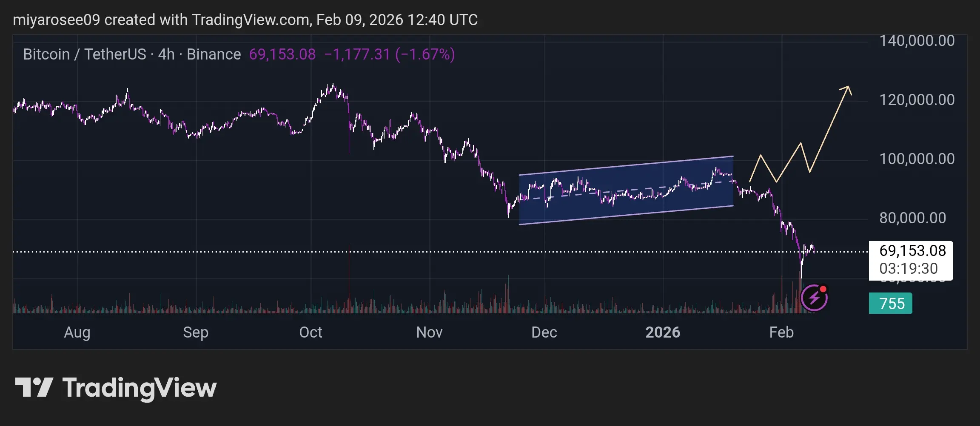Screen dimensions: 980x426
Task: Click the 140,000.00 price axis label
Action: point(917,41)
